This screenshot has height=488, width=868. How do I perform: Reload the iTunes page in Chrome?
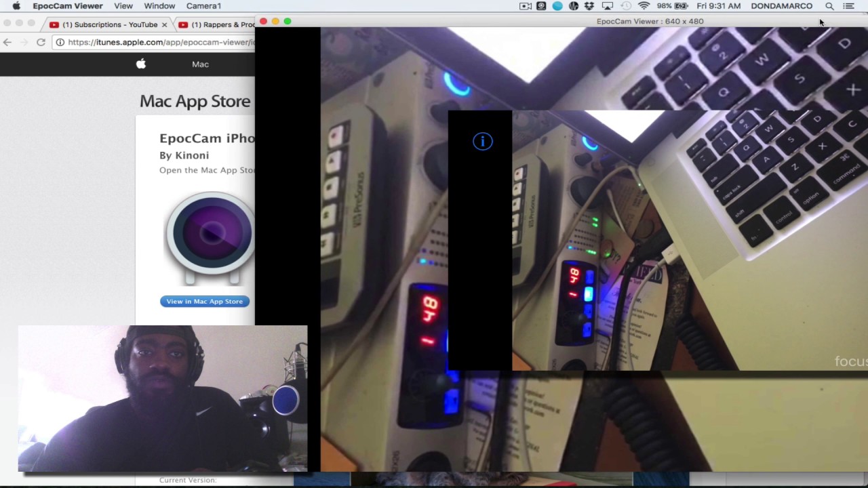click(41, 42)
